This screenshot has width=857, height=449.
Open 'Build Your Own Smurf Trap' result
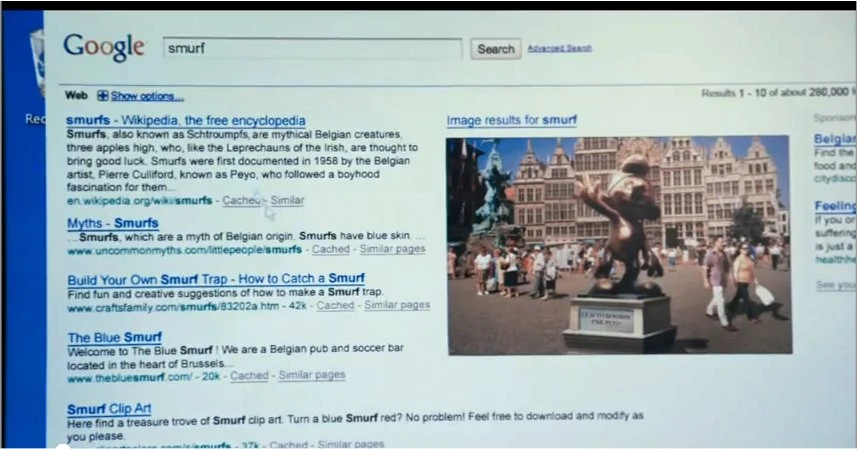[216, 279]
